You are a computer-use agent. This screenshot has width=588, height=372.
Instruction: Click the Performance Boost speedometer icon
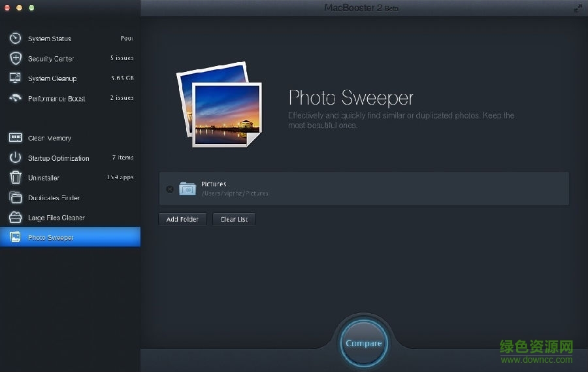tap(15, 99)
